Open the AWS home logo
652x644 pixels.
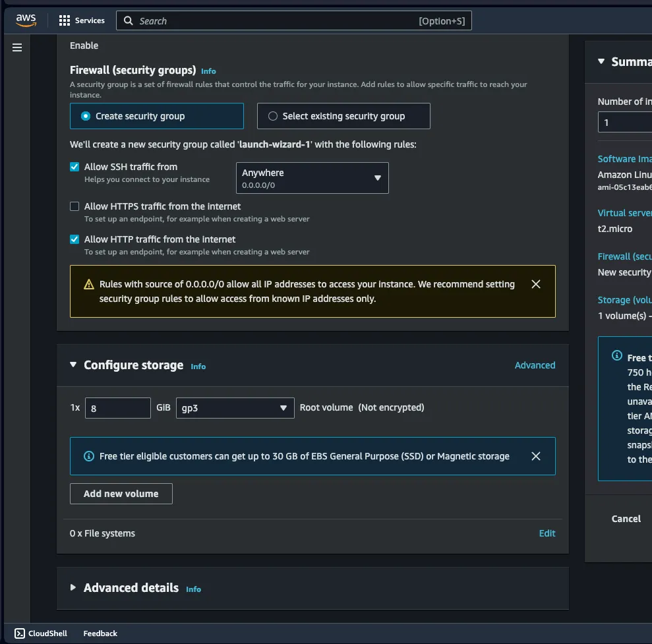pos(26,20)
